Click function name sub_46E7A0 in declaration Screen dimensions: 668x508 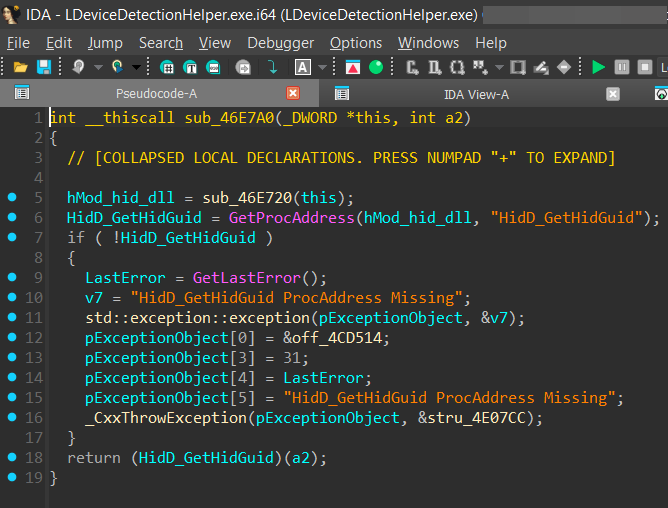pyautogui.click(x=229, y=118)
